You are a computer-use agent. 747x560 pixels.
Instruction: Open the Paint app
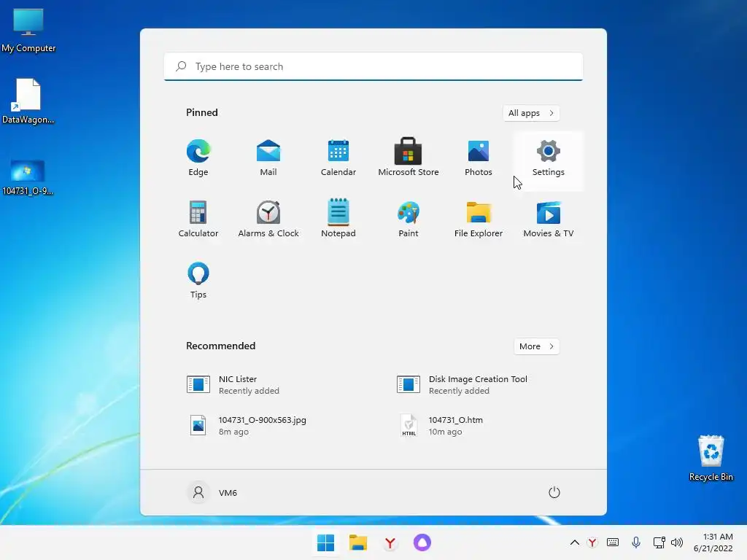409,219
